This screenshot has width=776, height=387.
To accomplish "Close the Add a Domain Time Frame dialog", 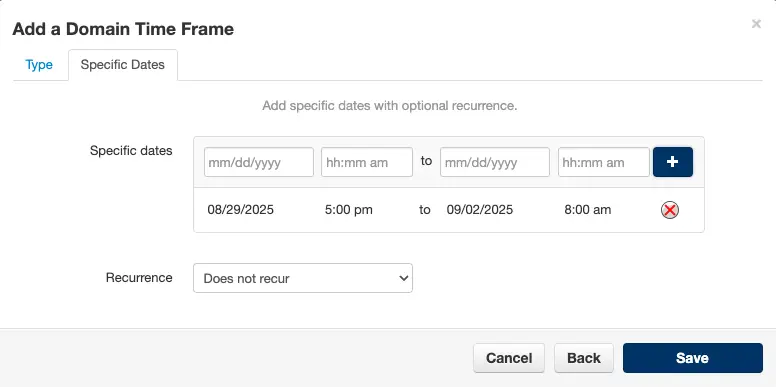I will pos(756,24).
